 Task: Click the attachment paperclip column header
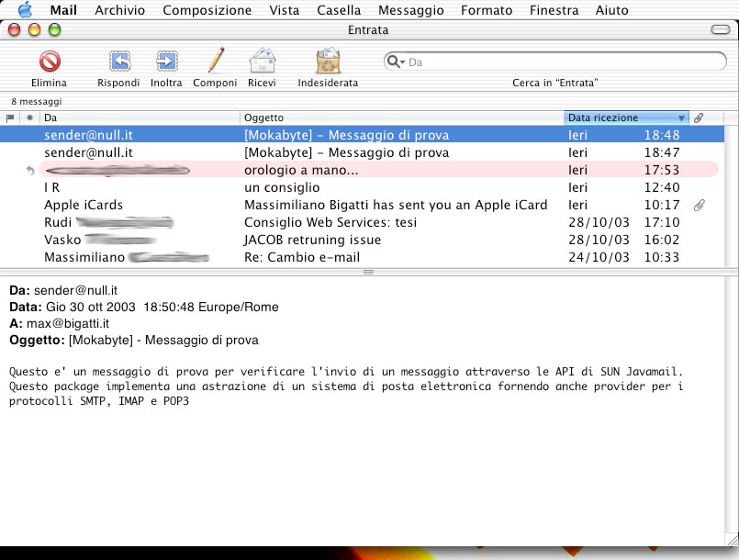699,118
